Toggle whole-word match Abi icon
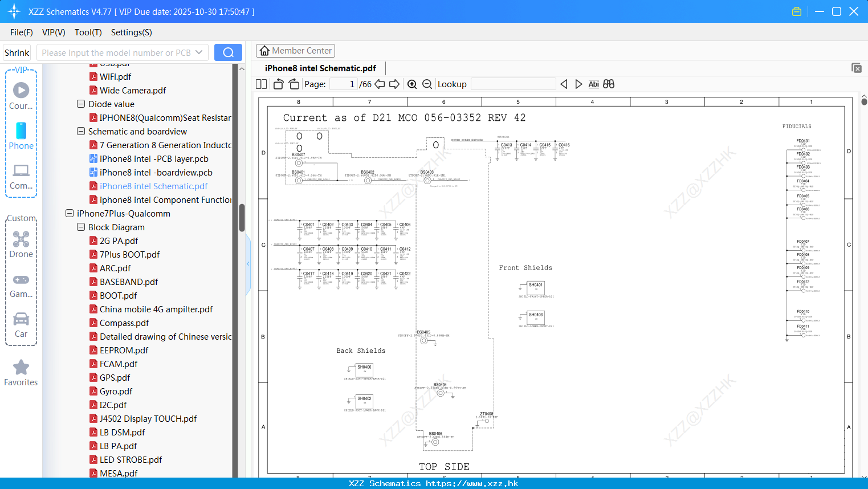This screenshot has width=868, height=489. [593, 84]
